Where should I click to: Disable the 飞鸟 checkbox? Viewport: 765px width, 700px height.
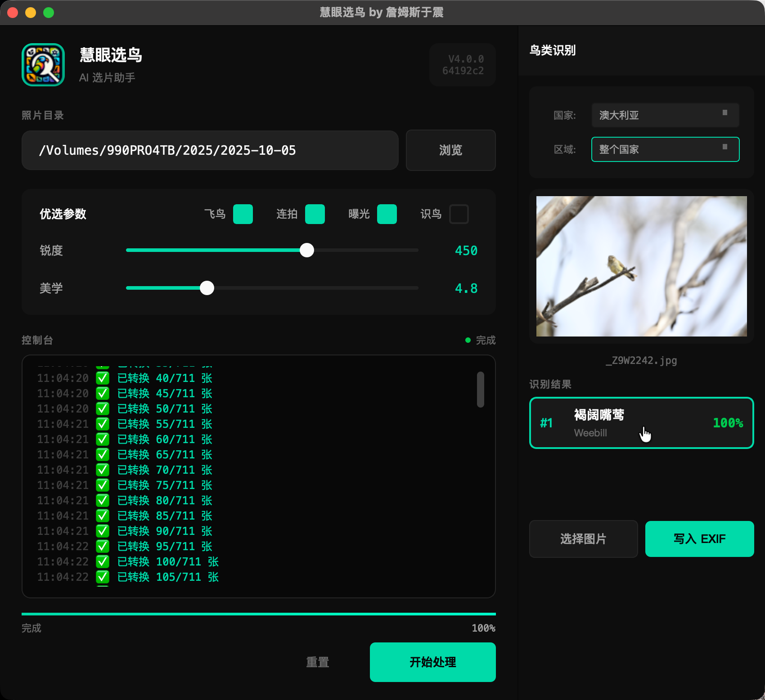(243, 215)
